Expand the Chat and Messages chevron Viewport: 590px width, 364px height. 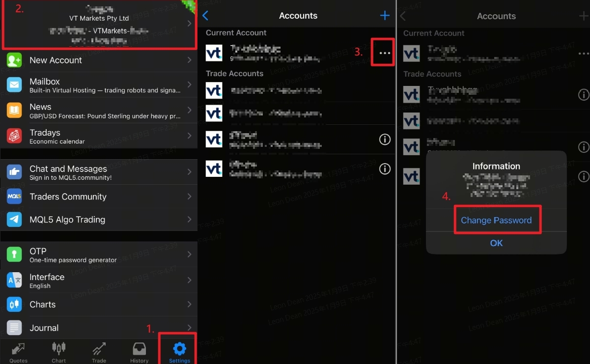[x=189, y=172]
